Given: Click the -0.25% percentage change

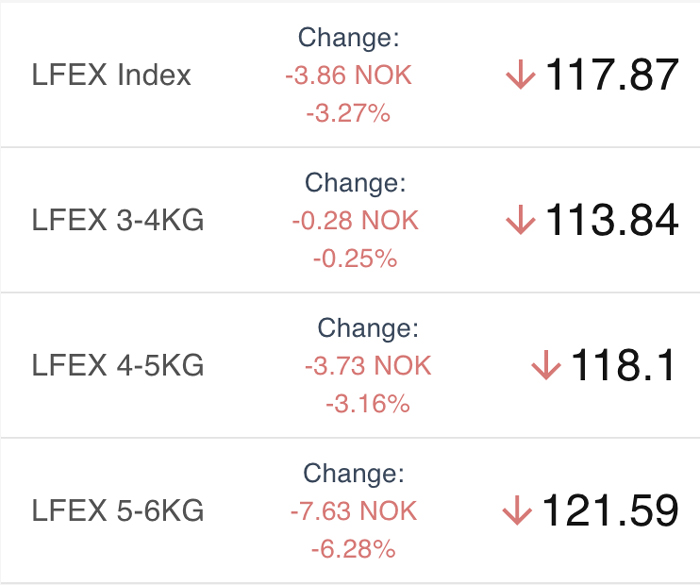Looking at the screenshot, I should click(355, 259).
